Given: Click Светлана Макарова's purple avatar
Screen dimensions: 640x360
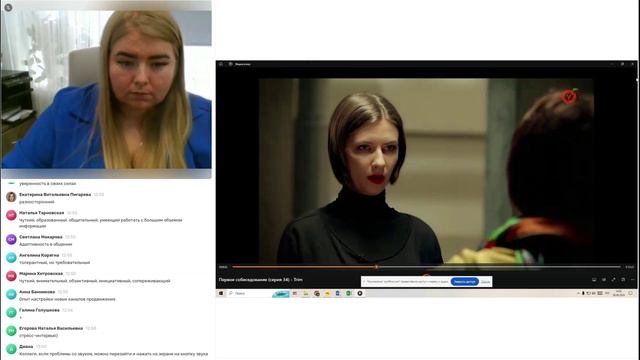Looking at the screenshot, I should coord(11,239).
